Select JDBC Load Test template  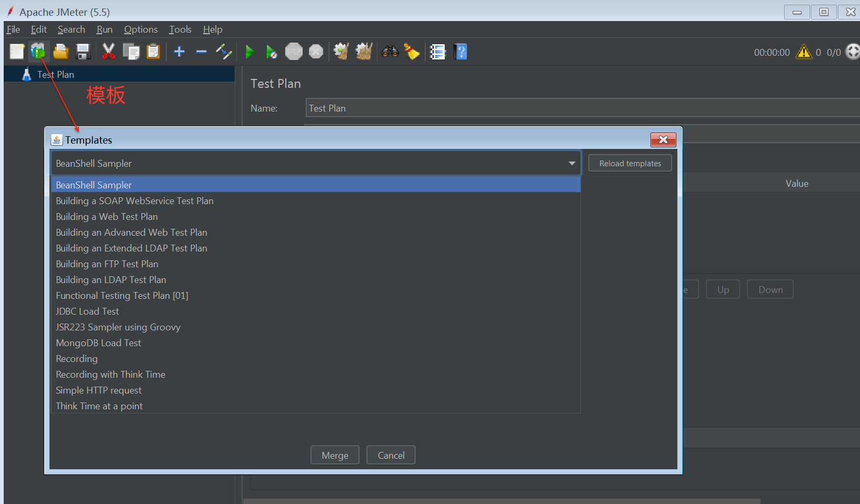point(316,311)
